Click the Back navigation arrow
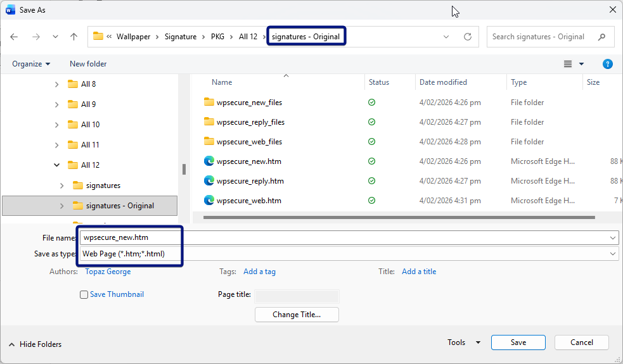 [x=14, y=37]
